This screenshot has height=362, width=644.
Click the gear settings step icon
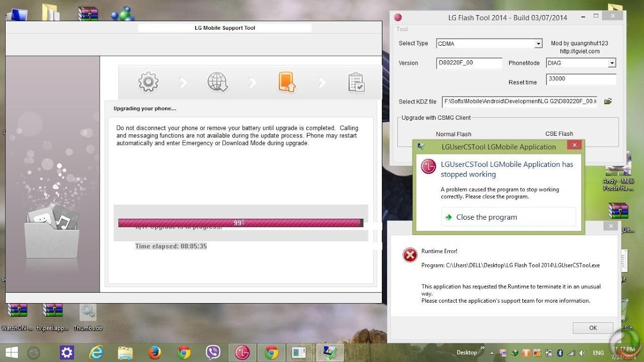point(148,82)
